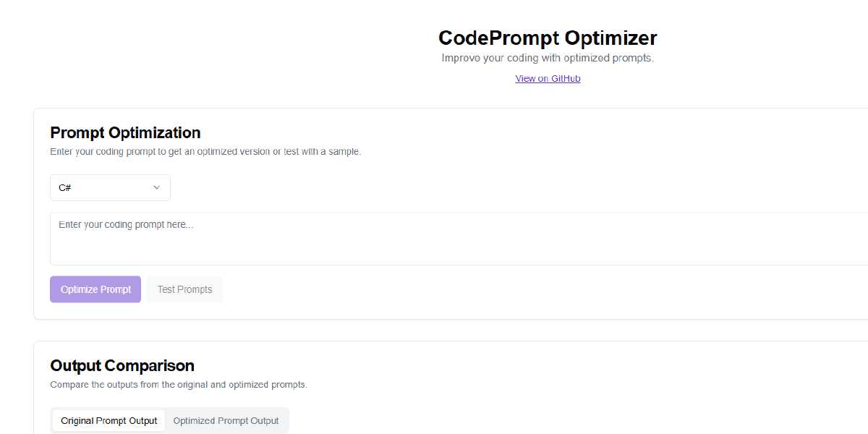Click the Prompt Optimization heading
Screen dimensions: 868x434
point(124,133)
